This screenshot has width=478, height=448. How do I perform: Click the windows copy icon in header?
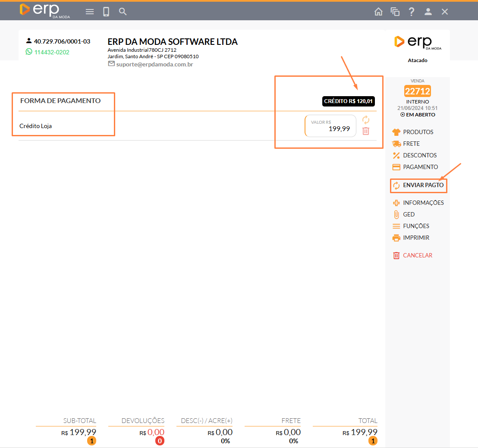395,12
